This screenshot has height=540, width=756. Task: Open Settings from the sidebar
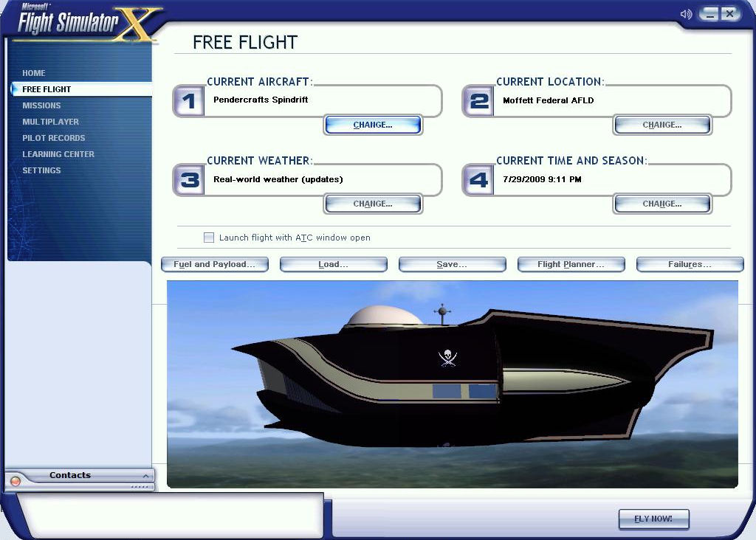coord(41,170)
